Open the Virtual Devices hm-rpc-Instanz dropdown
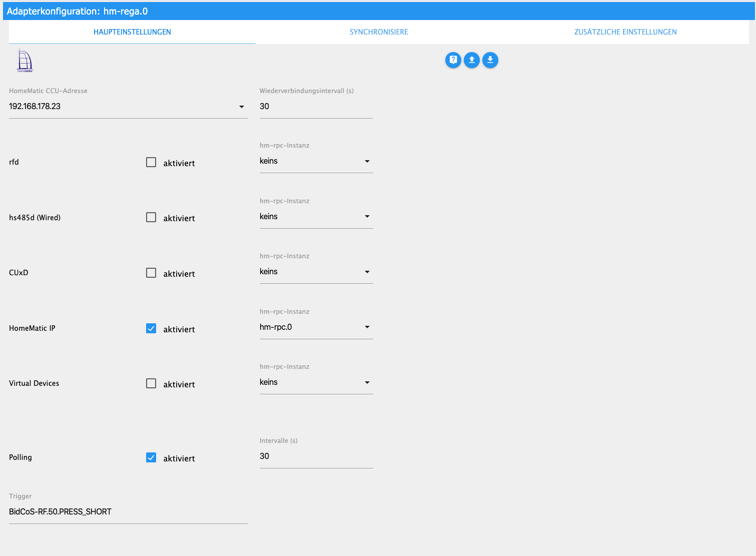The height and width of the screenshot is (556, 756). coord(316,382)
